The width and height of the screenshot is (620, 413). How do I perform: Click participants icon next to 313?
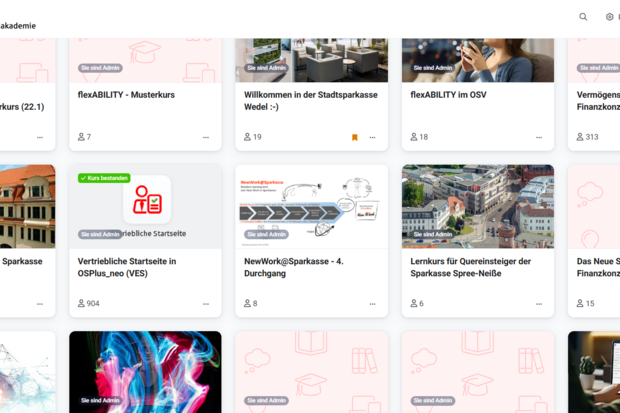tap(580, 137)
